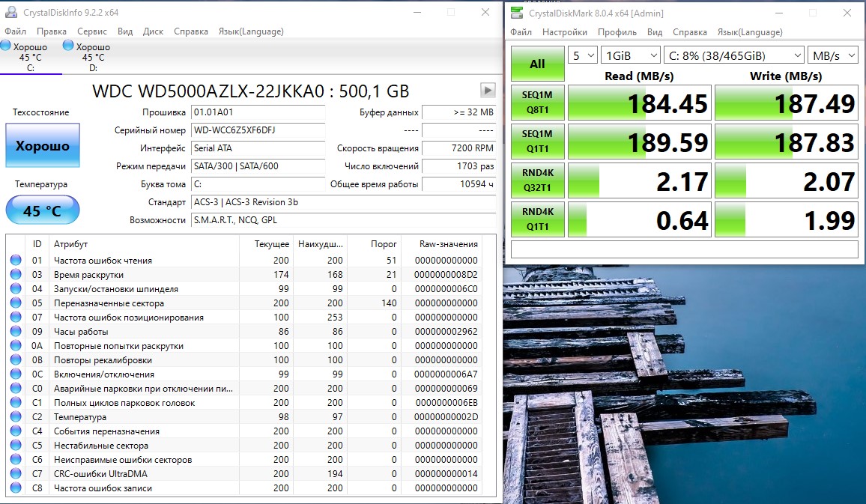This screenshot has height=504, width=866.
Task: Click the Порог column header
Action: tap(373, 244)
